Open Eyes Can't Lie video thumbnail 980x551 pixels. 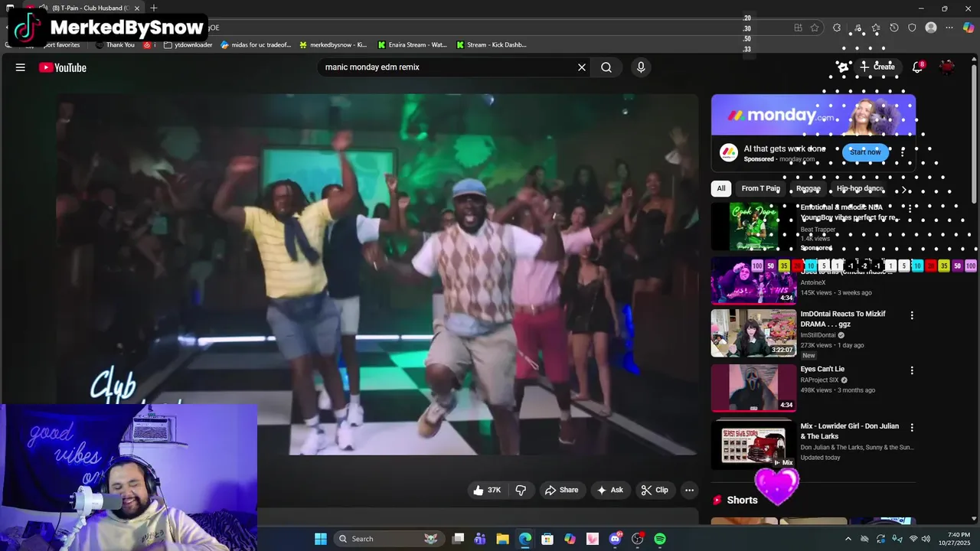click(x=754, y=388)
